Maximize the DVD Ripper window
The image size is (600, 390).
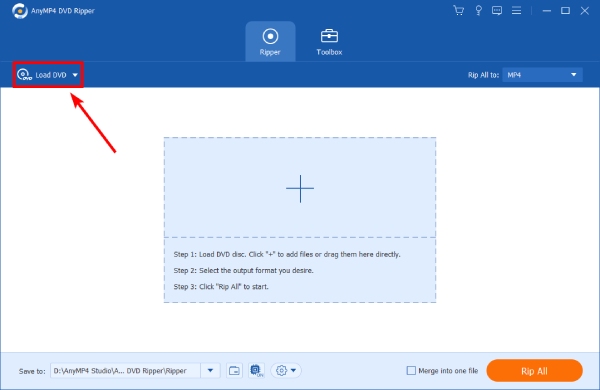coord(565,11)
